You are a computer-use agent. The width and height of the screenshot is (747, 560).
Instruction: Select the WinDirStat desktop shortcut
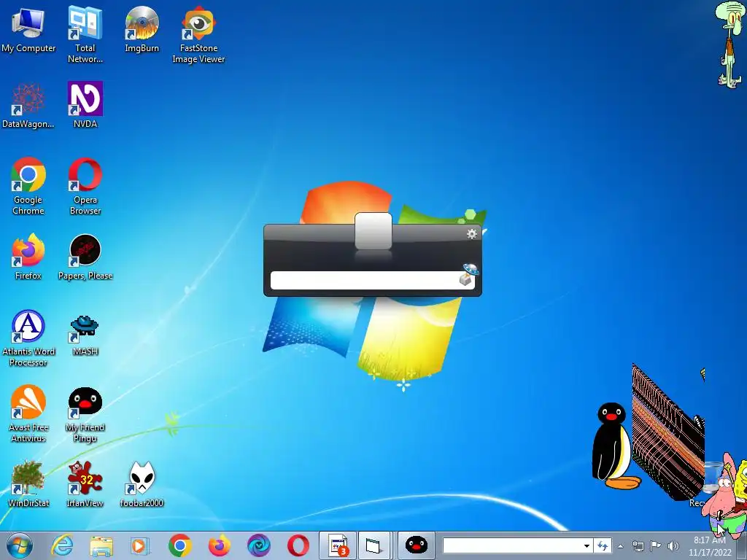click(x=28, y=484)
